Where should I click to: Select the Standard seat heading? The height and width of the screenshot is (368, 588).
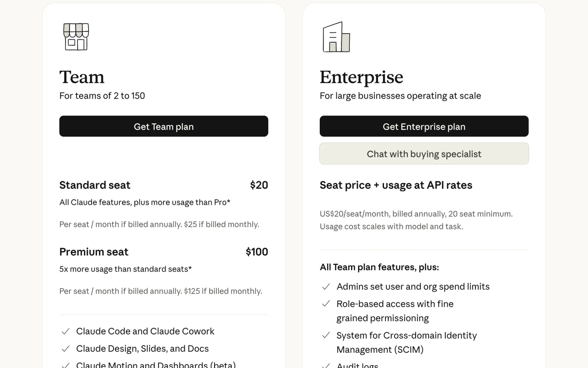95,185
